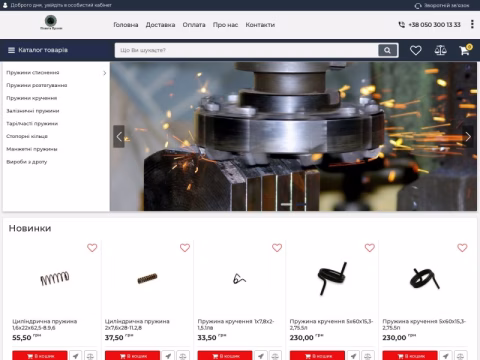Add the 33,50 грн torsion spring to cart

point(225,356)
